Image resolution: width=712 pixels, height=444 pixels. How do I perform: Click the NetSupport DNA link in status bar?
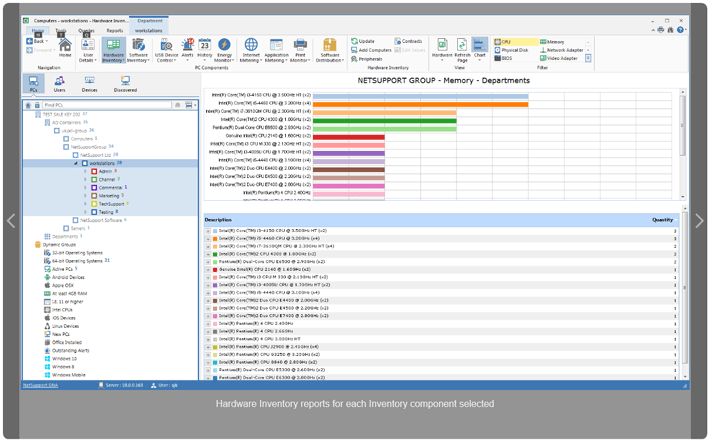pos(41,384)
